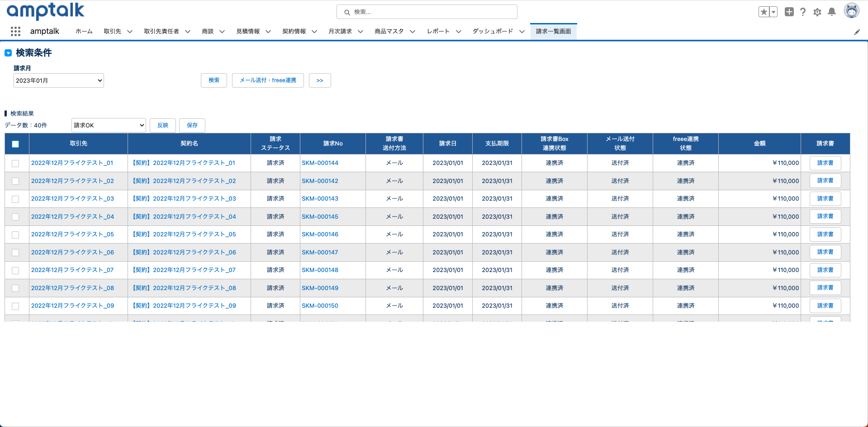Expand the 月次請求 dropdown chevron
The image size is (868, 427).
point(360,32)
